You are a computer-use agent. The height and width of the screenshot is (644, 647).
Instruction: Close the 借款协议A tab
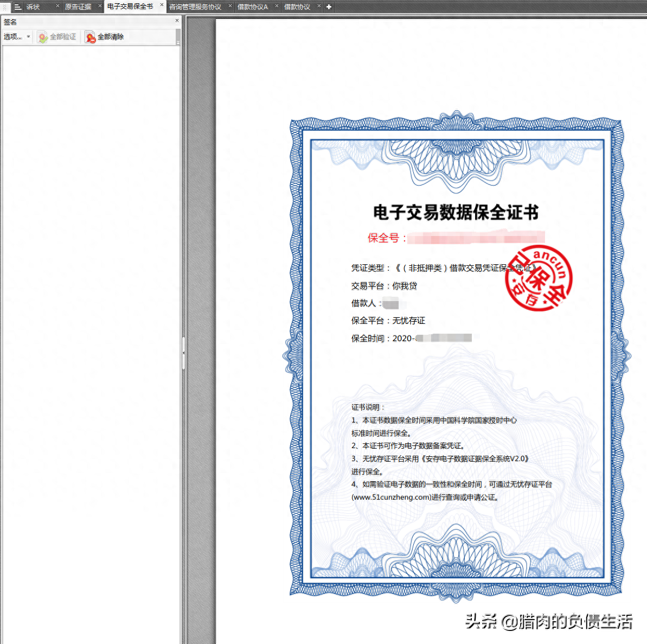coord(277,6)
